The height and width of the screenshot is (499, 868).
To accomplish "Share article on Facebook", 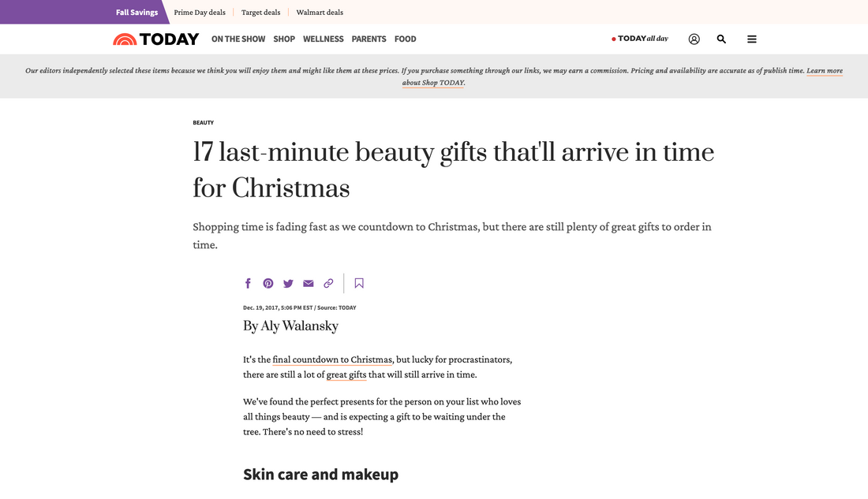I will click(248, 284).
